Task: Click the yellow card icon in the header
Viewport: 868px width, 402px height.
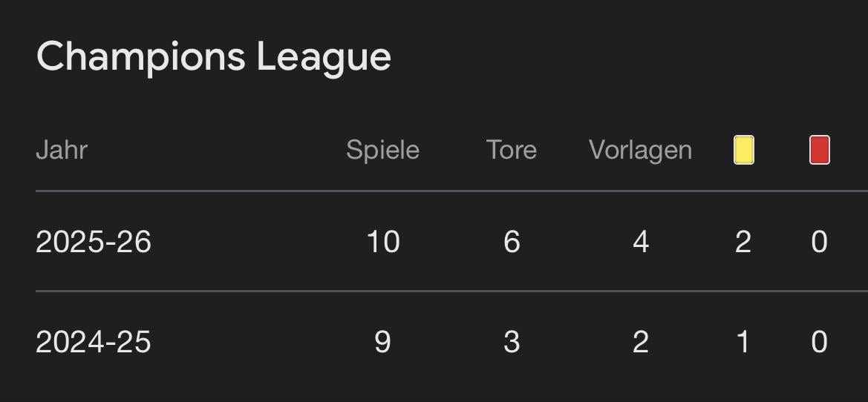Action: [743, 150]
